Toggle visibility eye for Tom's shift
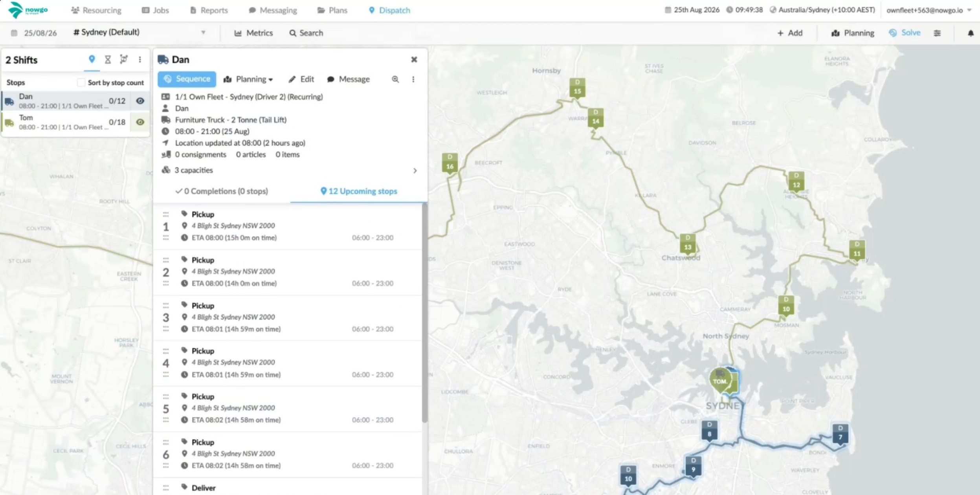 (140, 122)
